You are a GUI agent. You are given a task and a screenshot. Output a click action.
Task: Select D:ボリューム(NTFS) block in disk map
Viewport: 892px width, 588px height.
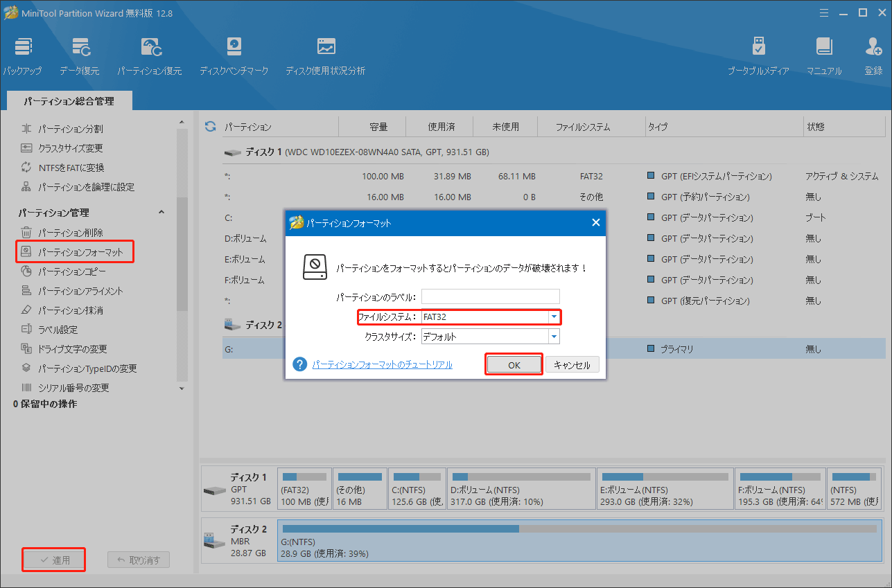click(521, 489)
